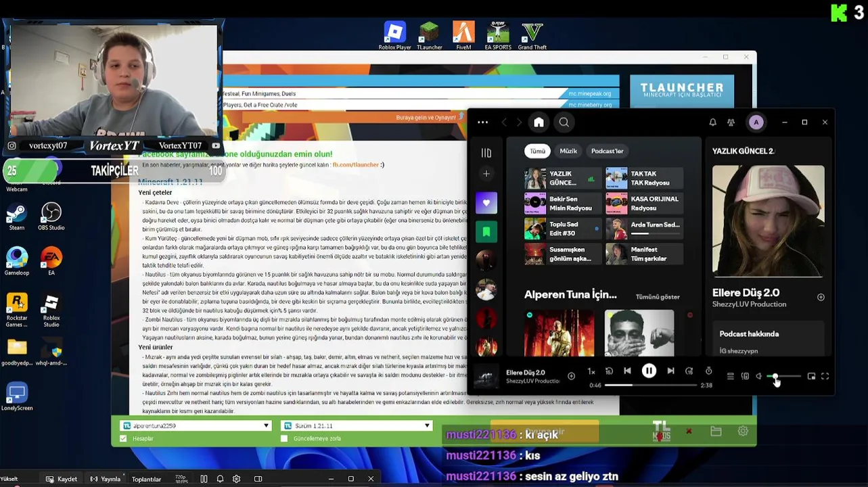
Task: Skip to next track
Action: click(670, 371)
